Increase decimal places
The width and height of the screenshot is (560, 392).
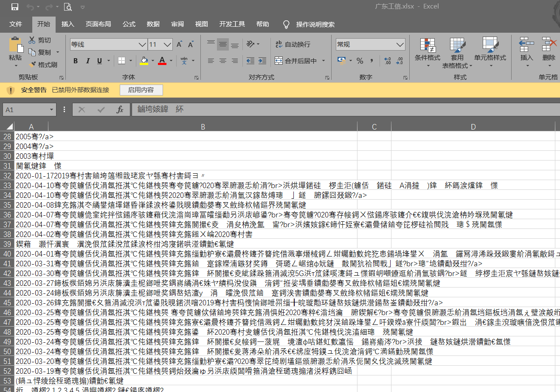coord(387,61)
